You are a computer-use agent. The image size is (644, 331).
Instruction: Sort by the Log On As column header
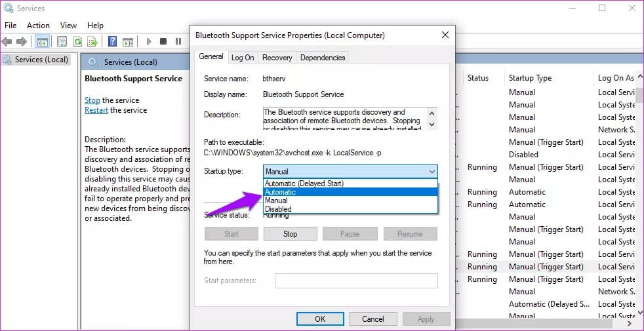(x=616, y=78)
